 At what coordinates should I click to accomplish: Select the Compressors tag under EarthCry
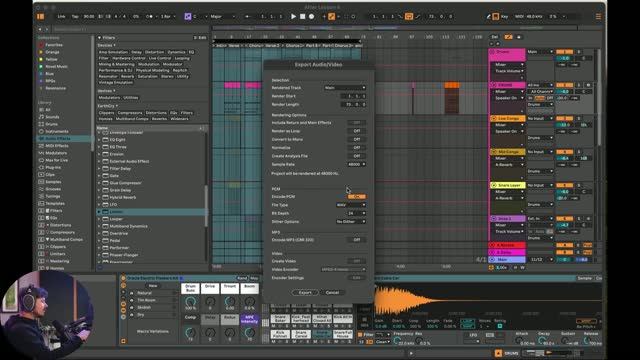[x=129, y=113]
